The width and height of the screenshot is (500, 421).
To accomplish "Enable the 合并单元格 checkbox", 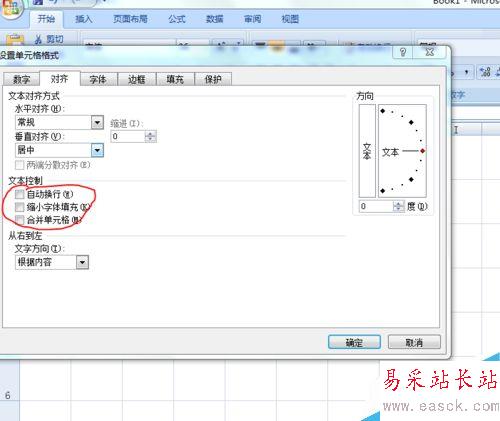I will pos(19,220).
